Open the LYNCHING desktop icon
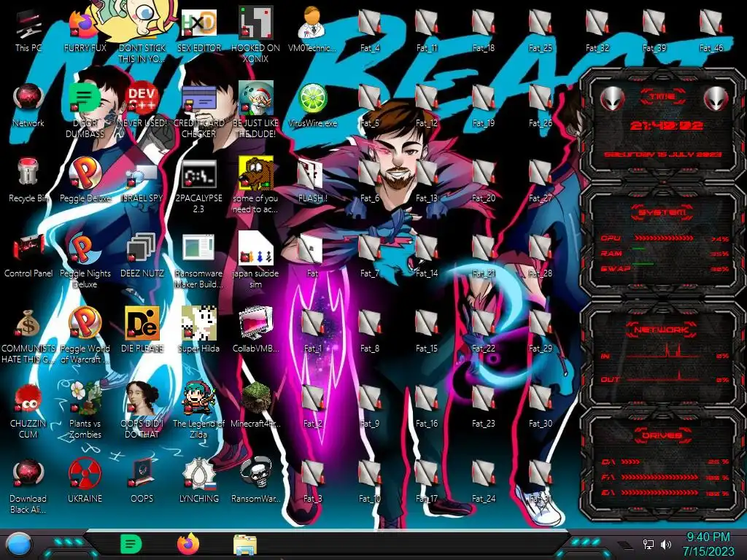 (x=198, y=481)
